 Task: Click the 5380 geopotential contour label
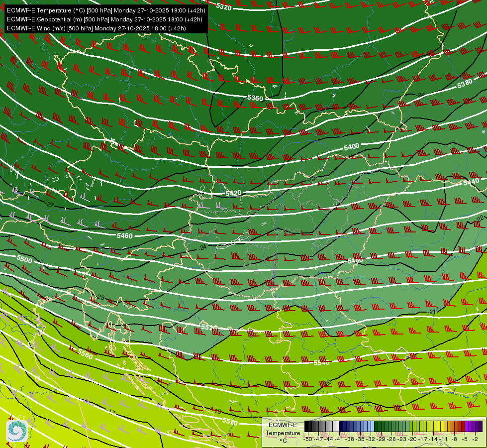click(x=465, y=83)
